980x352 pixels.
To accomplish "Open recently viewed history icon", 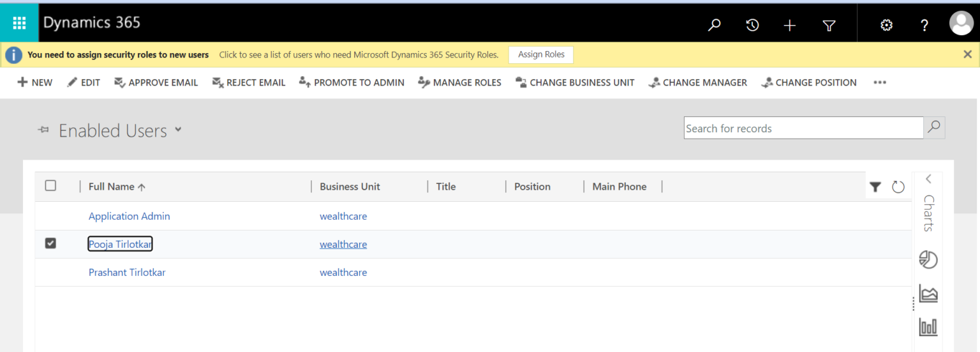I will [x=752, y=25].
